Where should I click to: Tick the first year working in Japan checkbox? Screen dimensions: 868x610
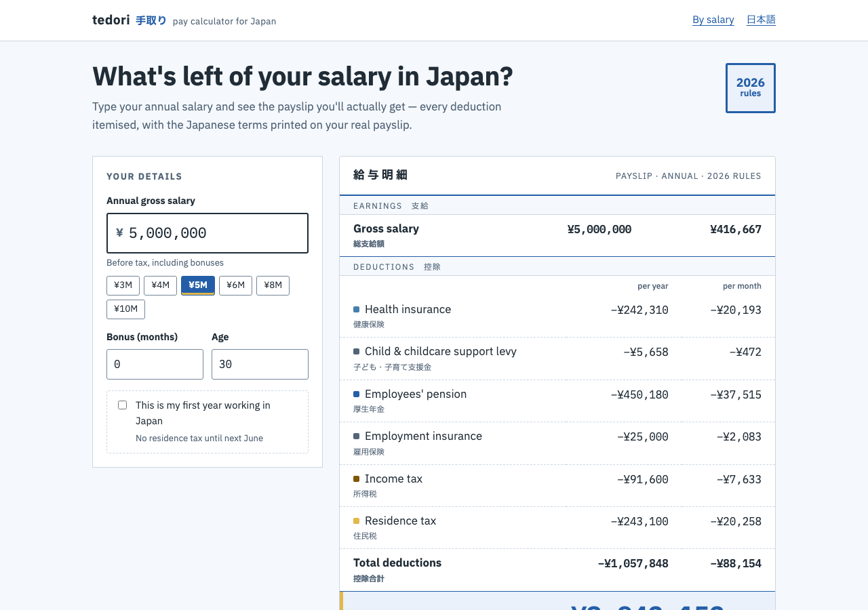pos(122,405)
